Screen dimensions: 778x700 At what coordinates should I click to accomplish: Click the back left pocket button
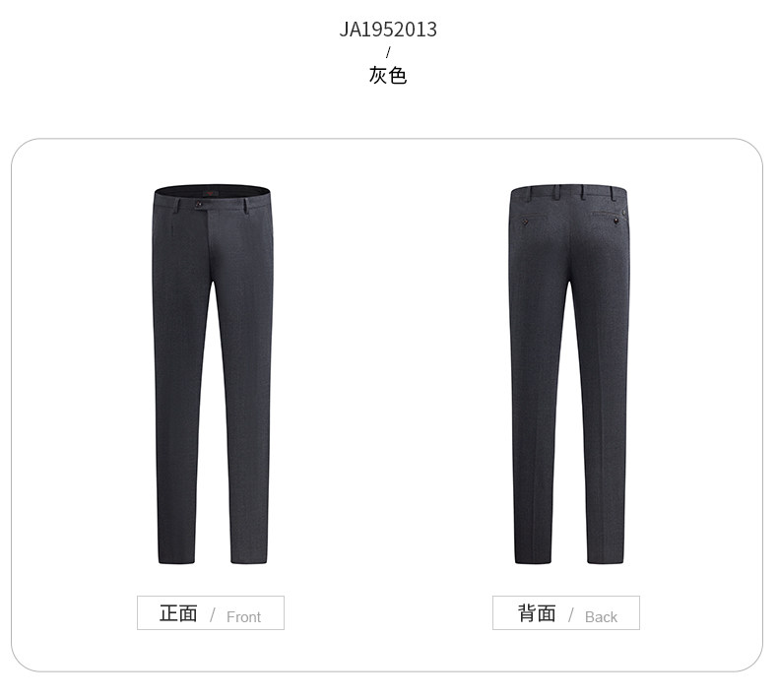click(x=525, y=222)
